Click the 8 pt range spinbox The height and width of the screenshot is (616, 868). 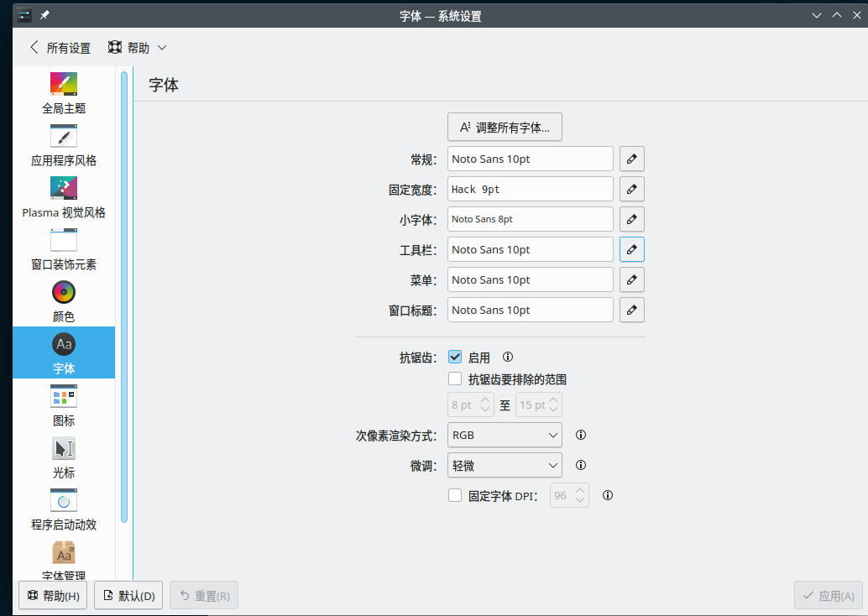click(x=471, y=405)
